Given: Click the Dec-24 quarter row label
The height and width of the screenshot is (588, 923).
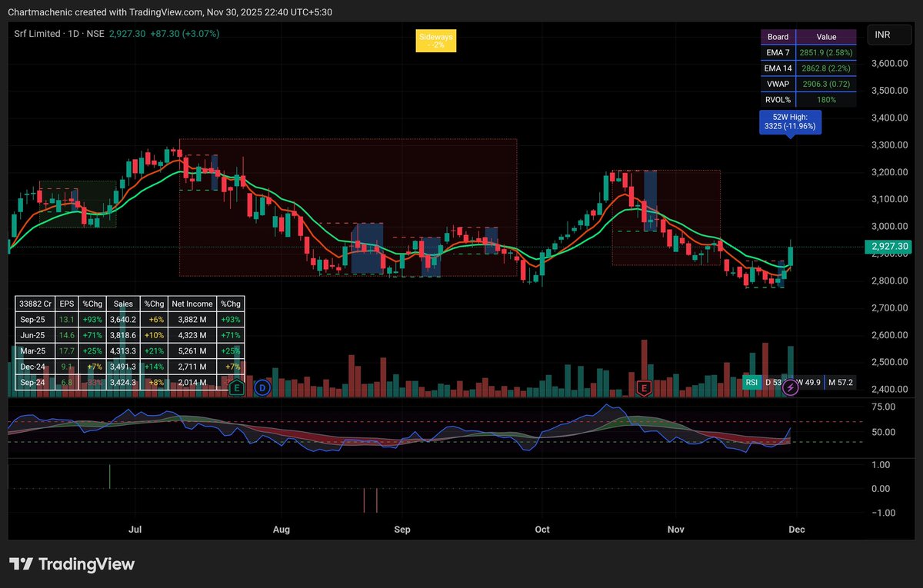Looking at the screenshot, I should [x=34, y=367].
